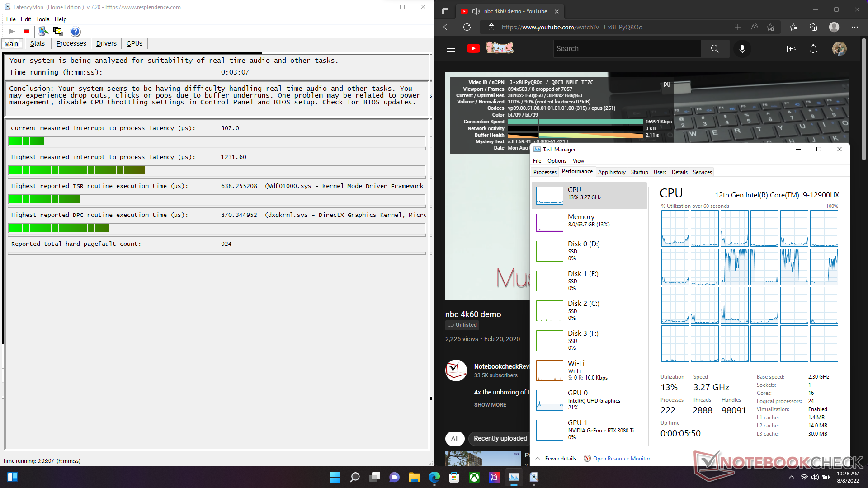Open the Tools menu in LatencyMon
868x488 pixels.
pos(42,19)
